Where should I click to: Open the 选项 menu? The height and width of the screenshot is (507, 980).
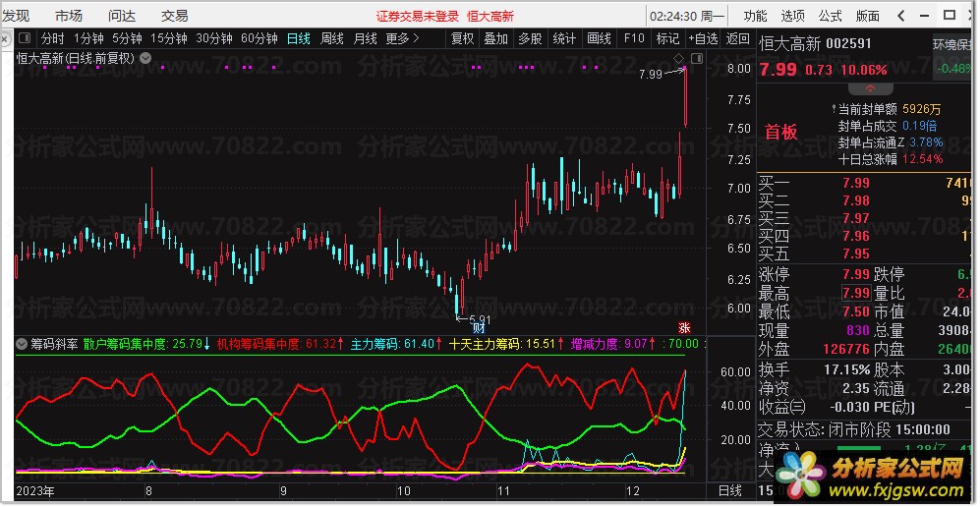[x=792, y=16]
